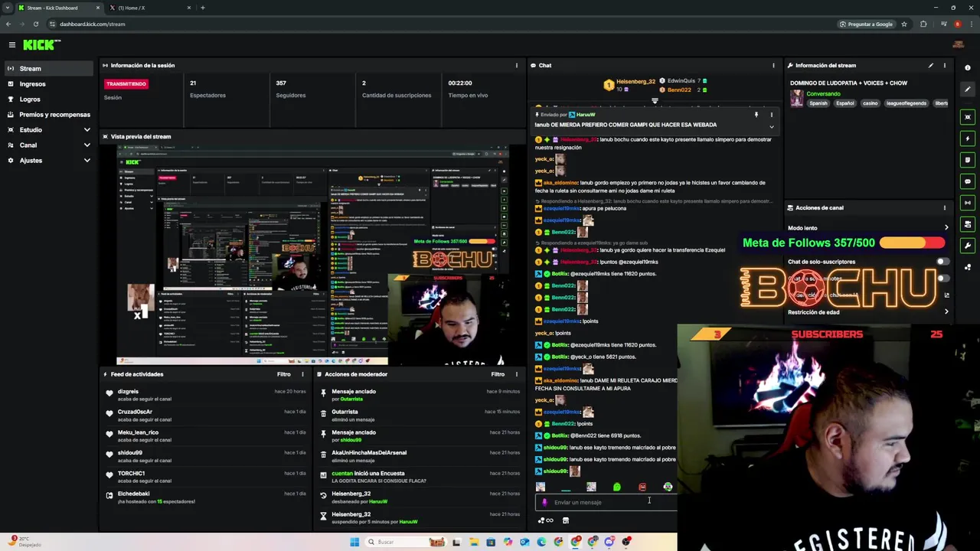Toggle the stream preview panel icon
The width and height of the screenshot is (980, 551).
click(968, 117)
